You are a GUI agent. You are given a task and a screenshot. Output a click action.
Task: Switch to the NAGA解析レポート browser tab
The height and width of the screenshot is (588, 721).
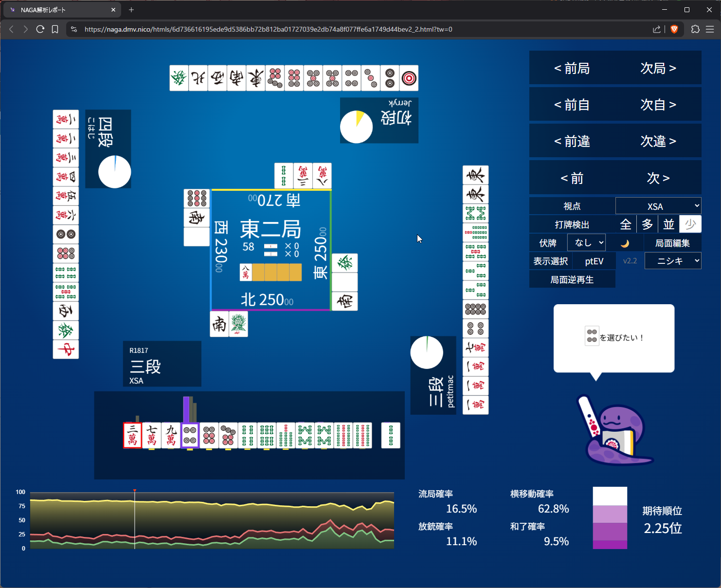click(x=62, y=10)
